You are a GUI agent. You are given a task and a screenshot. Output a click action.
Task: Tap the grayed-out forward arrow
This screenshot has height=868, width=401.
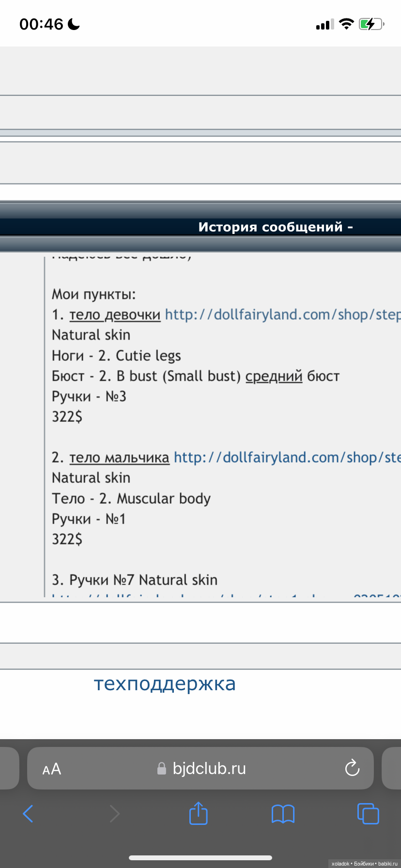click(114, 814)
